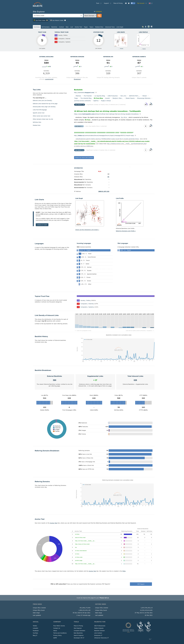Click the Check out more Link Context button
Viewport: 184px width, 644px height.
point(84,158)
